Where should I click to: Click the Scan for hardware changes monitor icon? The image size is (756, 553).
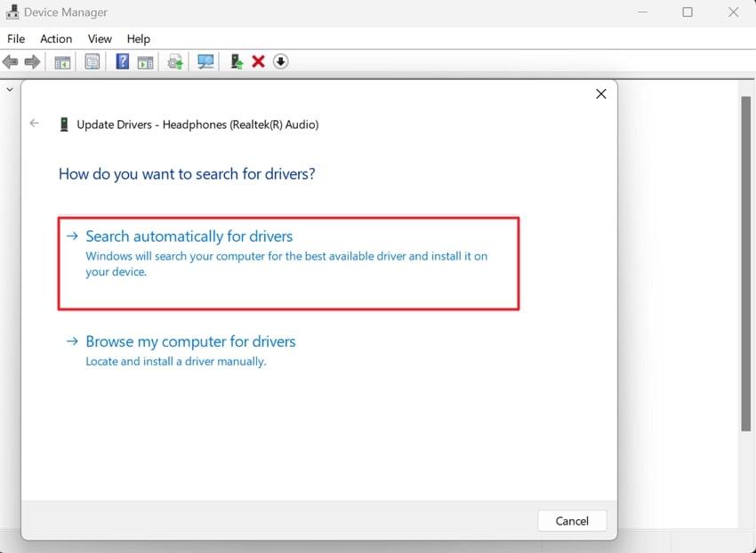[205, 61]
